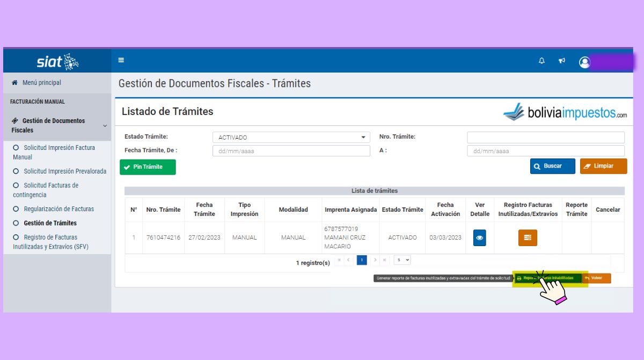Image resolution: width=644 pixels, height=360 pixels.
Task: Jump to first page in pagination
Action: [339, 260]
